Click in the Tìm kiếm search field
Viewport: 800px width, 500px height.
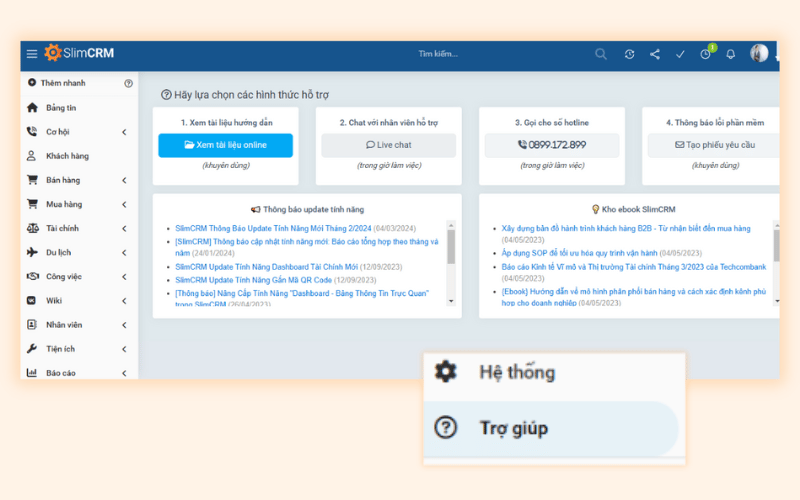pos(438,54)
